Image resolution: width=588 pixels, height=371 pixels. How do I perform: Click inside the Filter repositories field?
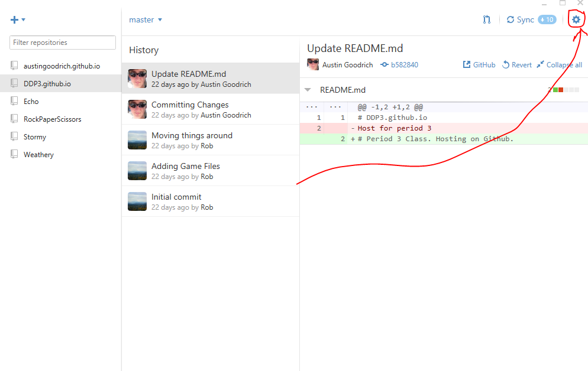pyautogui.click(x=63, y=43)
